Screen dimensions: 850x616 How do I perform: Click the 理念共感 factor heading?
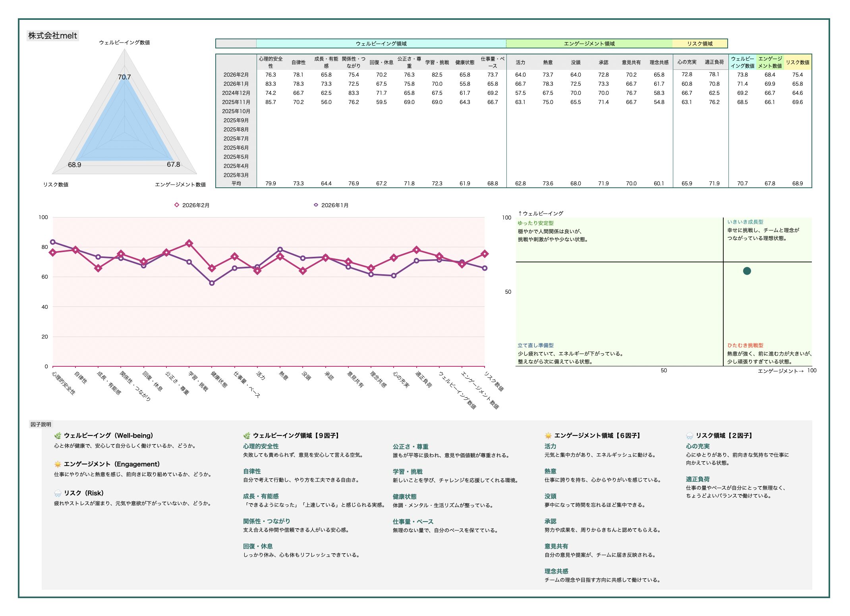click(556, 572)
